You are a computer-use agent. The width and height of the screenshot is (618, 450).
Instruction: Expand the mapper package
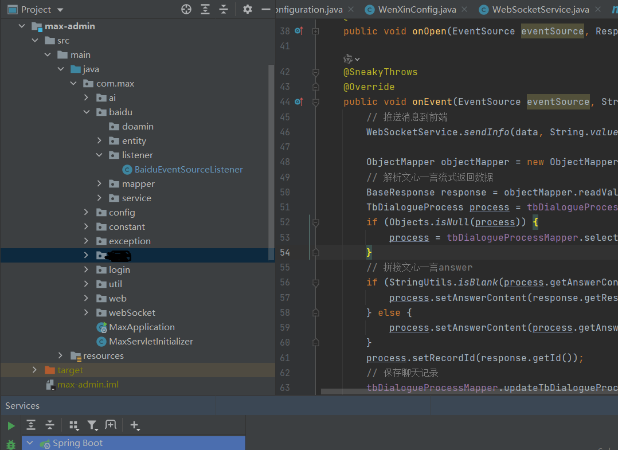point(99,183)
